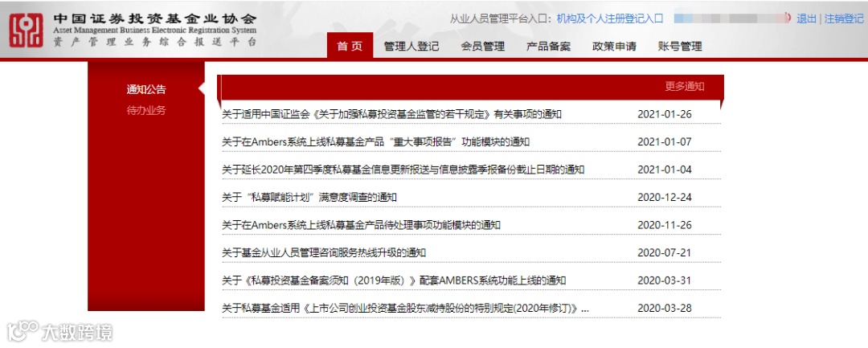Open notice about 延长2020年第四季度信息更新报送
This screenshot has height=348, width=868.
pyautogui.click(x=403, y=170)
